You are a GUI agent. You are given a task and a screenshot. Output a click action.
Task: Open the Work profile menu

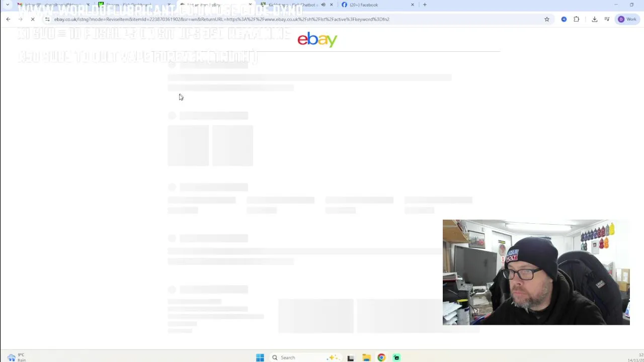[627, 19]
